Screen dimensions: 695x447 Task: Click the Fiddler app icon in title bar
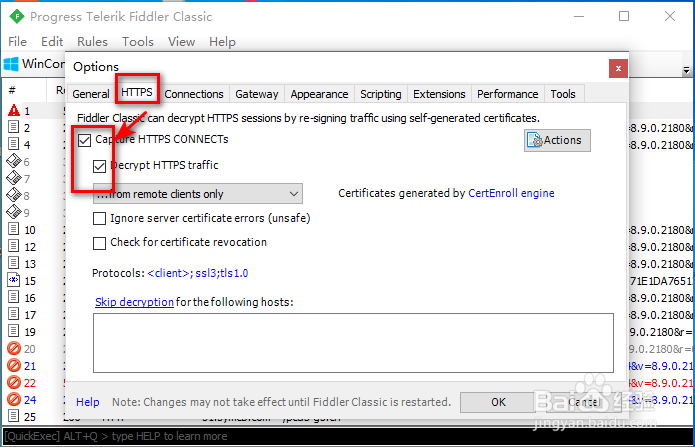coord(17,16)
